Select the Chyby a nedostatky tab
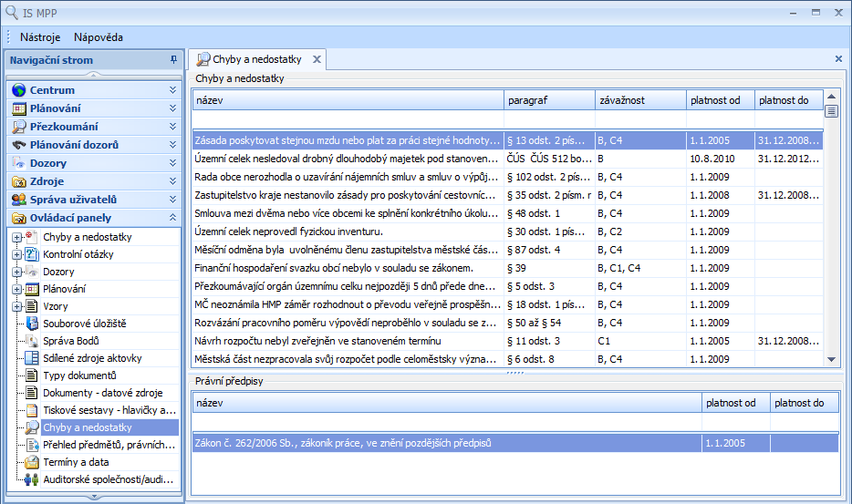Image resolution: width=852 pixels, height=504 pixels. coord(257,59)
